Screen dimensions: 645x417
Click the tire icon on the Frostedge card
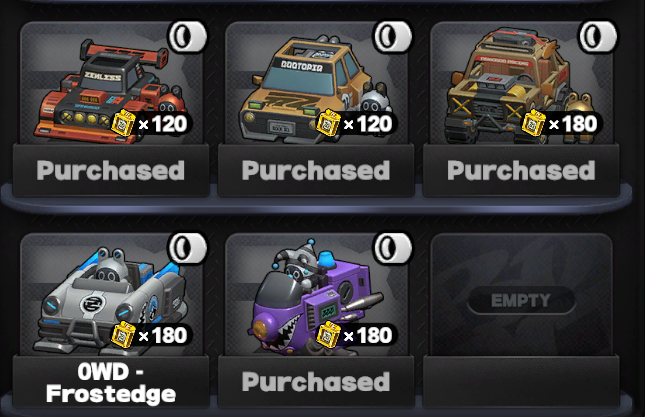188,248
